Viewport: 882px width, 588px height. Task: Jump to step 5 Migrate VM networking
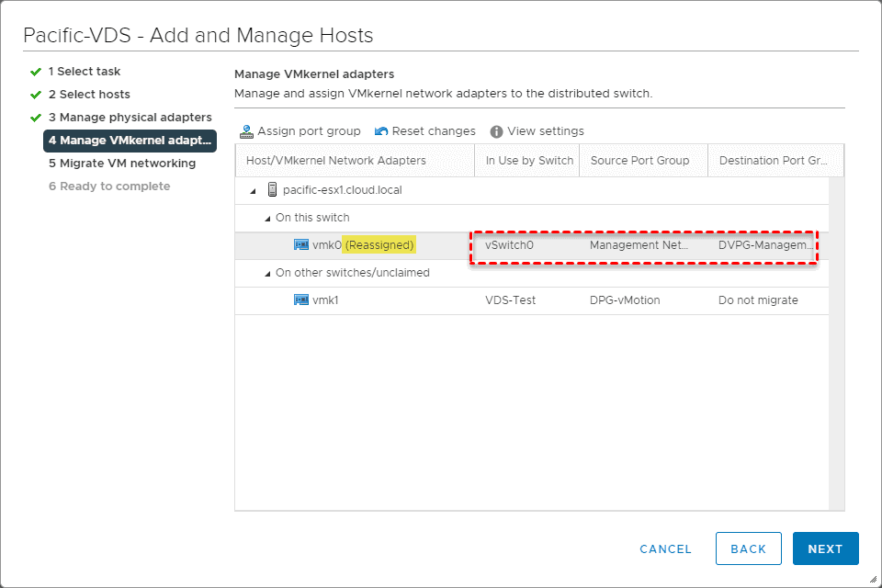(x=122, y=164)
